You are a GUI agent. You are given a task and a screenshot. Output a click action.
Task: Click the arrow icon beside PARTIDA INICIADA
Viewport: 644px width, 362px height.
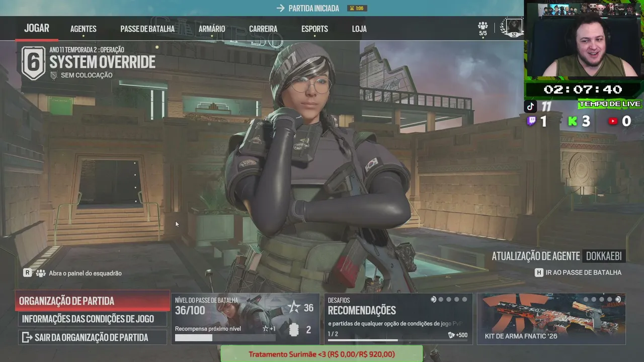pyautogui.click(x=281, y=8)
